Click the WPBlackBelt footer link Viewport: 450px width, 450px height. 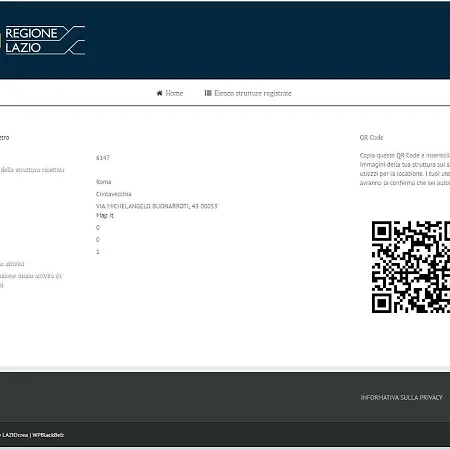click(48, 435)
